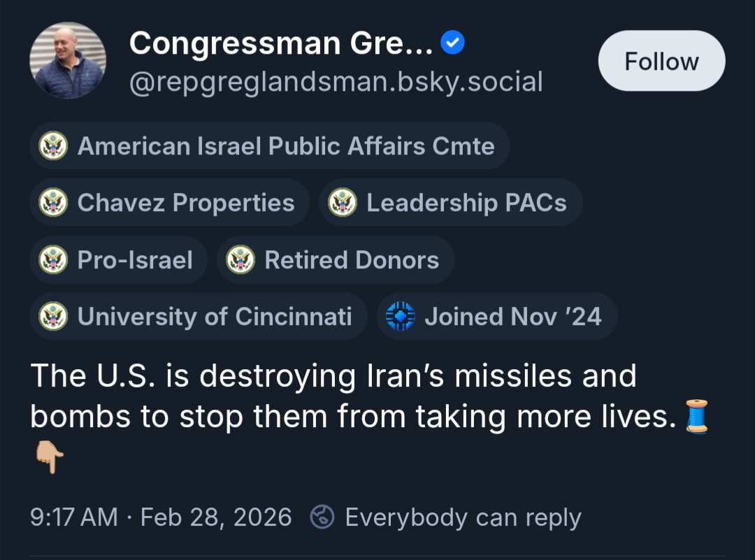Click seal icon on Chavez Properties tag

point(53,203)
